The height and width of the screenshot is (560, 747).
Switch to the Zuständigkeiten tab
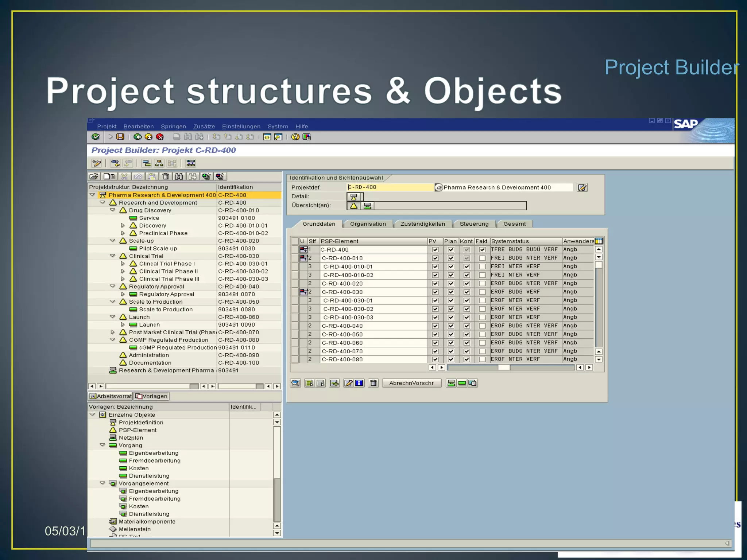click(423, 224)
